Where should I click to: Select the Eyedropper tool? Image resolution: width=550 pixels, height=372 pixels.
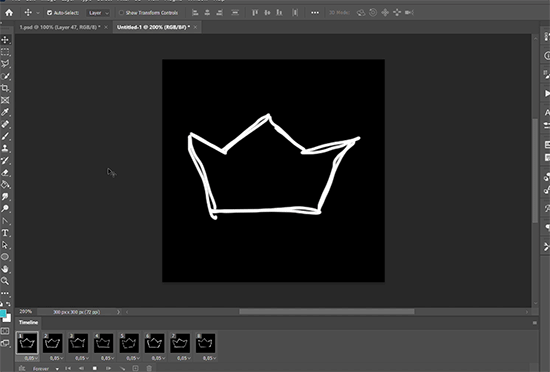[x=5, y=112]
